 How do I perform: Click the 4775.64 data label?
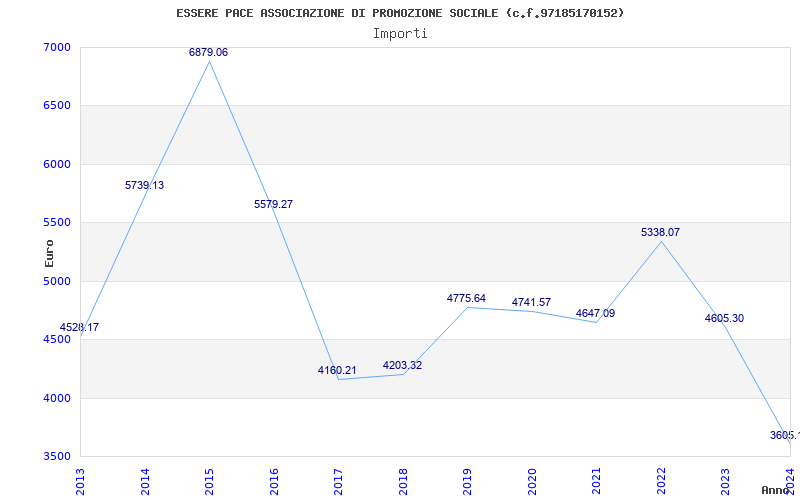(466, 298)
